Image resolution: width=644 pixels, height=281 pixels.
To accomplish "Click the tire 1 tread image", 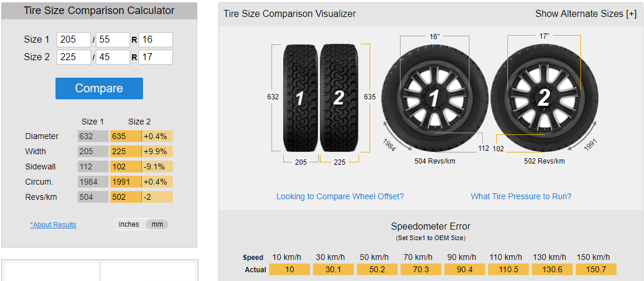I will (x=301, y=98).
